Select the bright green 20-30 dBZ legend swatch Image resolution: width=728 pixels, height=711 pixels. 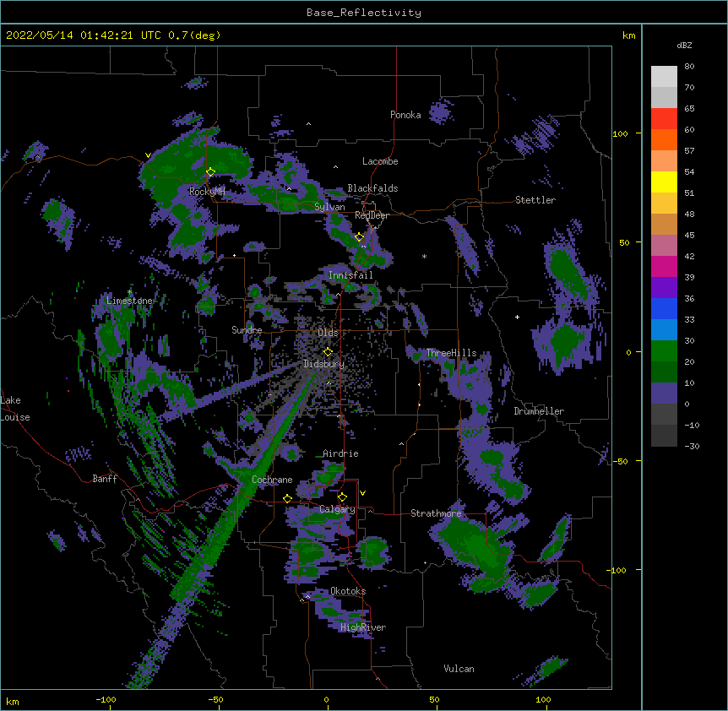click(664, 351)
